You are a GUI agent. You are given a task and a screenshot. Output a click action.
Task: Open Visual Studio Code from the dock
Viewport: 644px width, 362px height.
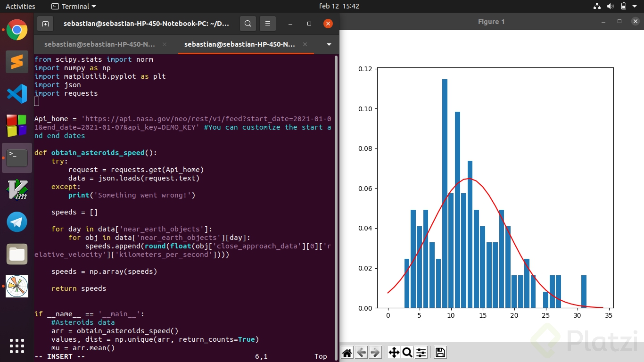click(17, 94)
